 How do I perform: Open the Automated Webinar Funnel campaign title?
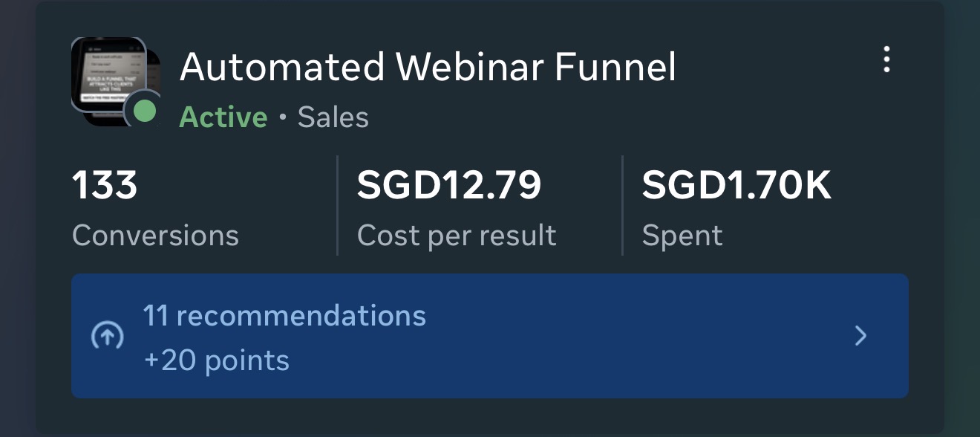(x=428, y=68)
